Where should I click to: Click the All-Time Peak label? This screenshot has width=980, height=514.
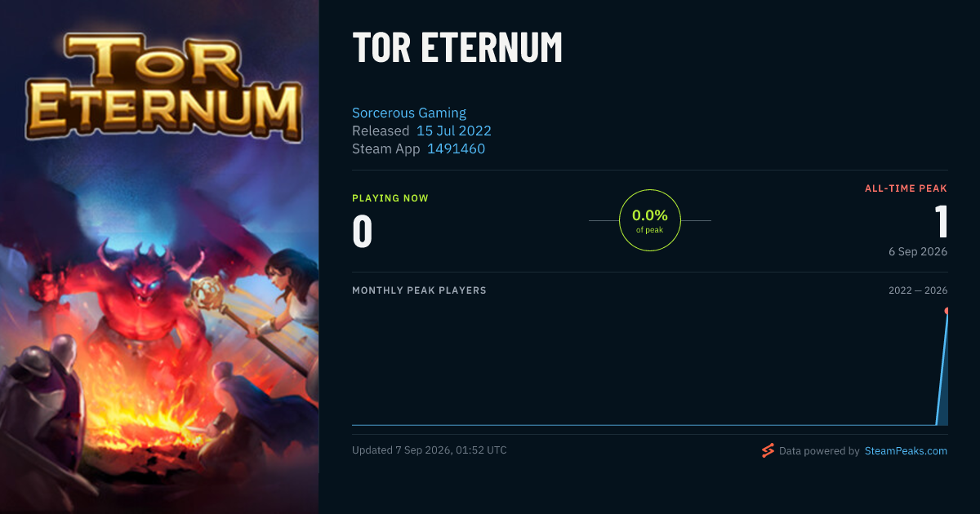906,188
